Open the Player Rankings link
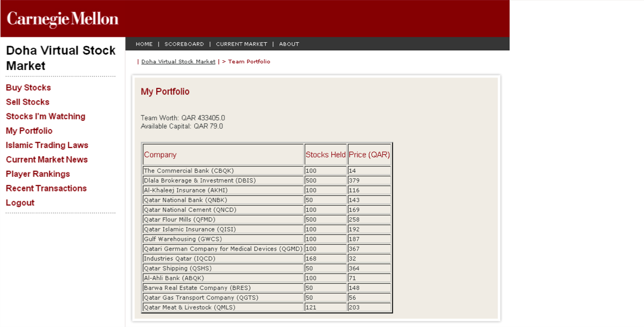The height and width of the screenshot is (327, 644). 38,174
